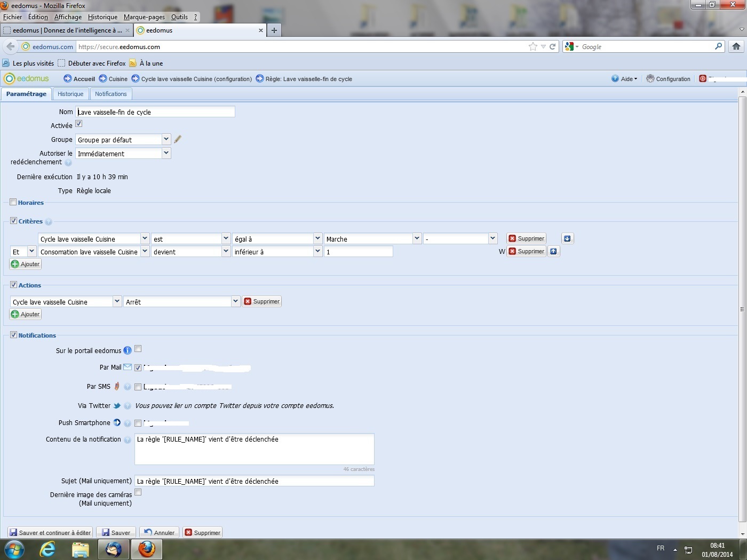
Task: Click info icon next to eedomus portal notification
Action: [x=128, y=350]
